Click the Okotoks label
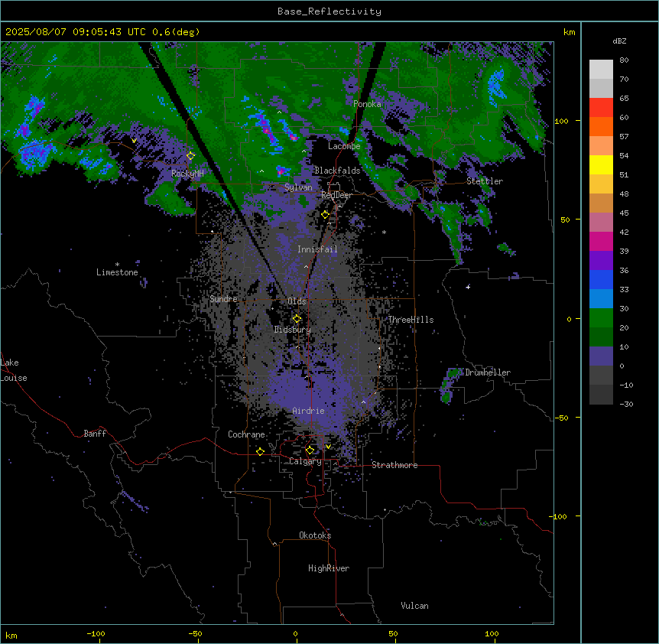659x644 pixels. pos(315,535)
